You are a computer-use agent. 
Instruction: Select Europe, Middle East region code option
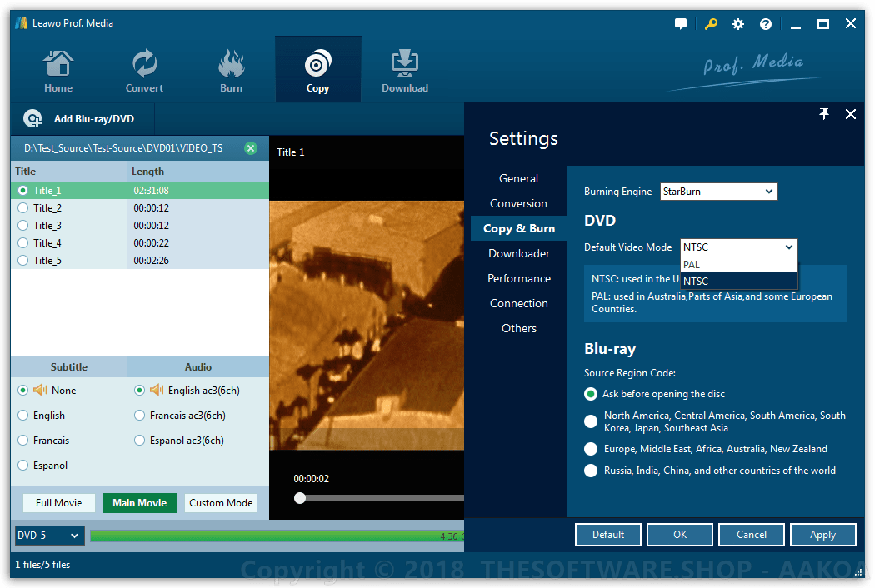pyautogui.click(x=590, y=449)
